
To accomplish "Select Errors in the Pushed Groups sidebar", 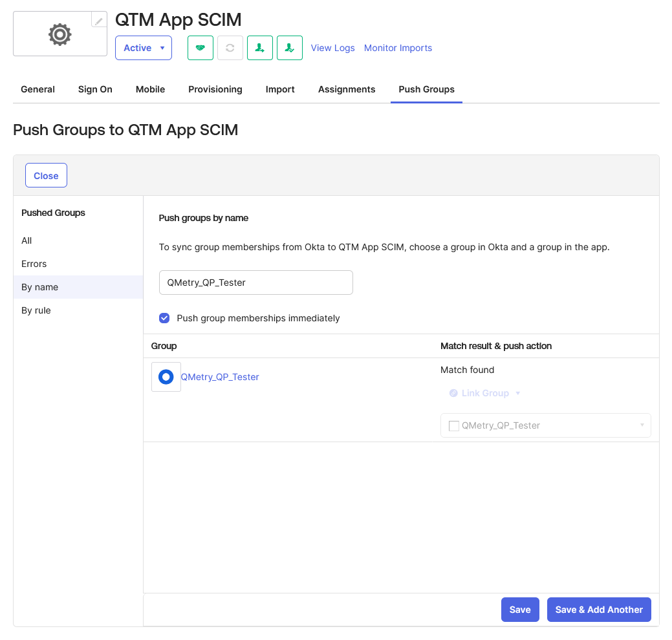I will pos(34,264).
